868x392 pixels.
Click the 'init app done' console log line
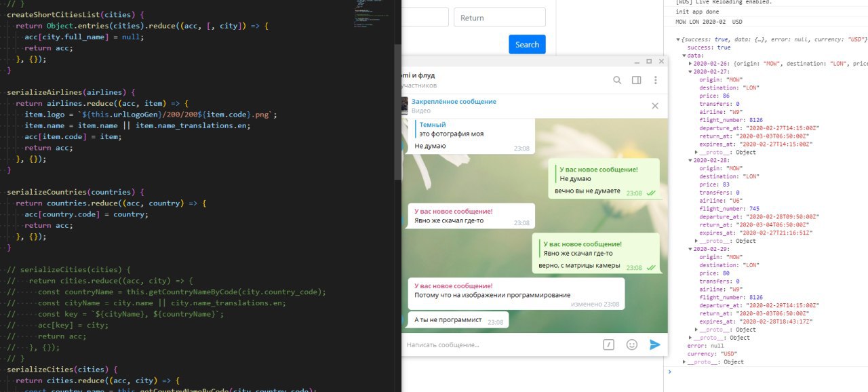[696, 12]
